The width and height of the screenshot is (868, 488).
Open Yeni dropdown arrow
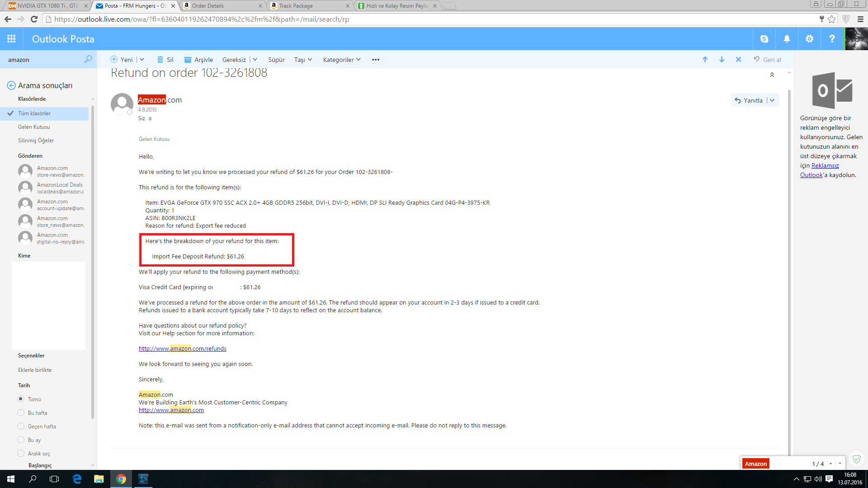click(142, 60)
